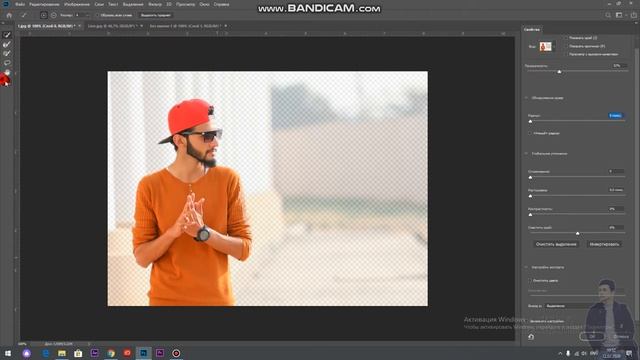Collapse the Глобальное уточнение section
This screenshot has width=640, height=360.
tap(526, 154)
